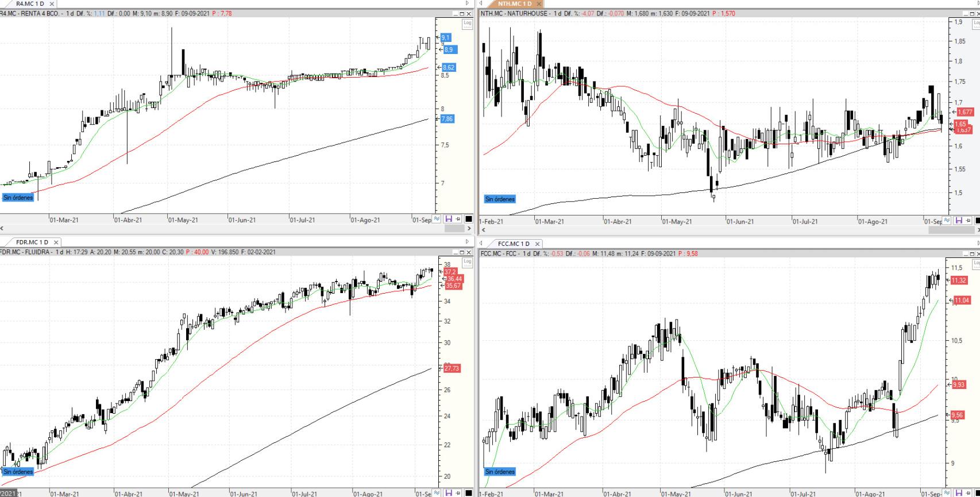Select the FDR.MC 1 D tab
Screen dimensions: 980x497
32,242
